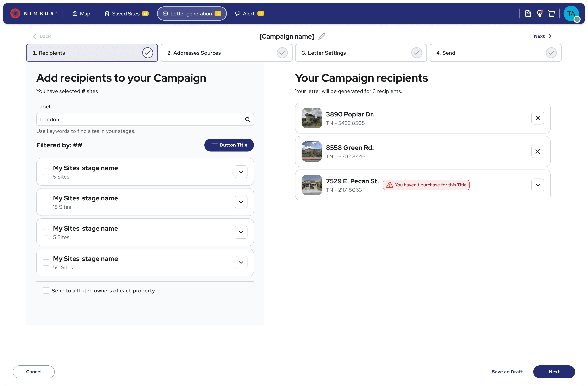Image resolution: width=588 pixels, height=386 pixels.
Task: Open the shopping cart icon
Action: [551, 14]
